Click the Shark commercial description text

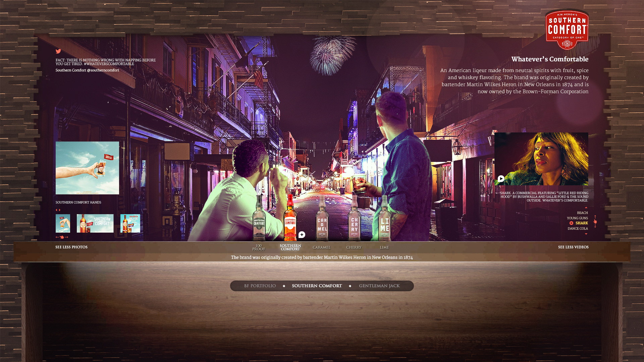click(x=543, y=197)
